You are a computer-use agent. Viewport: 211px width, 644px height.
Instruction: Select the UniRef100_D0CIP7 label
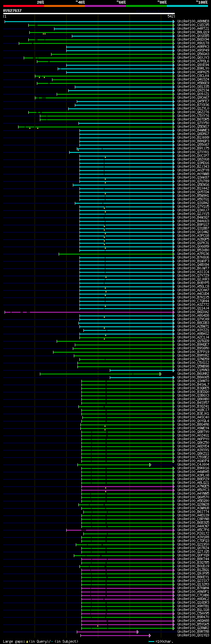(x=193, y=156)
